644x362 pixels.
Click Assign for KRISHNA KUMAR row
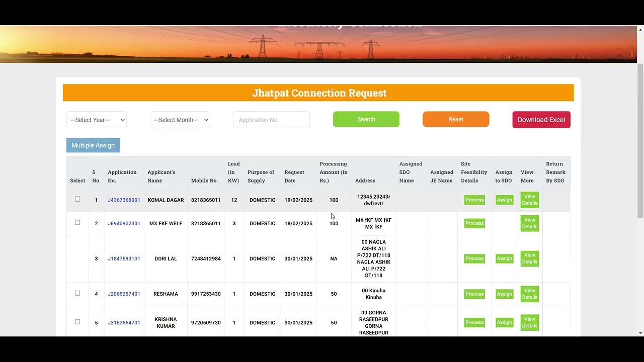click(504, 322)
